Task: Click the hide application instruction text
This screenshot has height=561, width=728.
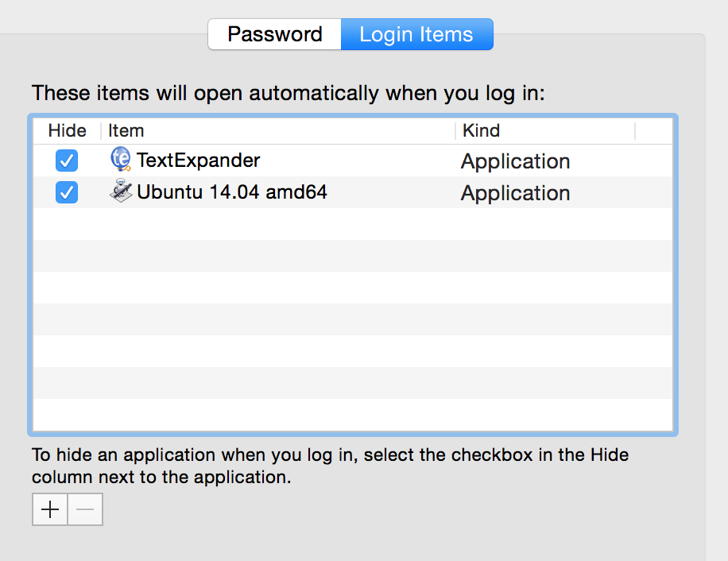Action: coord(330,466)
